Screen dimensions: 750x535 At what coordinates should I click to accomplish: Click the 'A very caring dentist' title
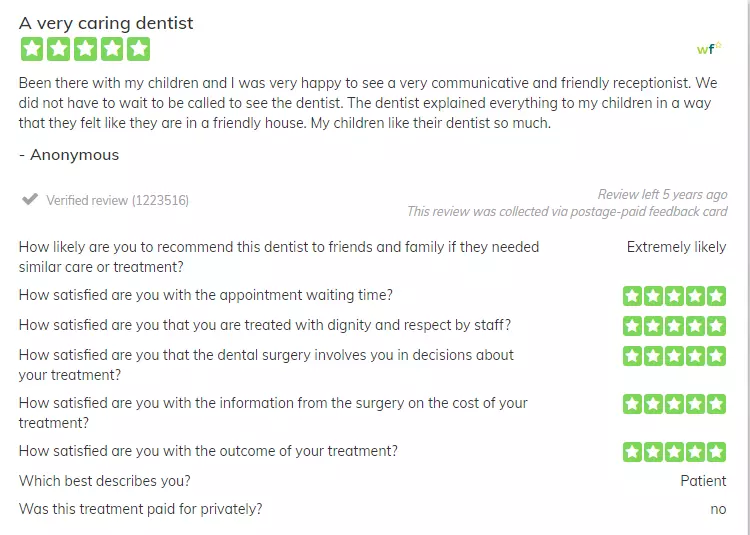coord(106,23)
